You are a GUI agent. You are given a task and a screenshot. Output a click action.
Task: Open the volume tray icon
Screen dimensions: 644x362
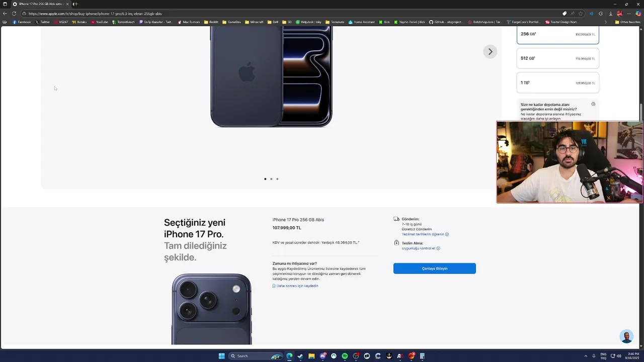tap(619, 356)
